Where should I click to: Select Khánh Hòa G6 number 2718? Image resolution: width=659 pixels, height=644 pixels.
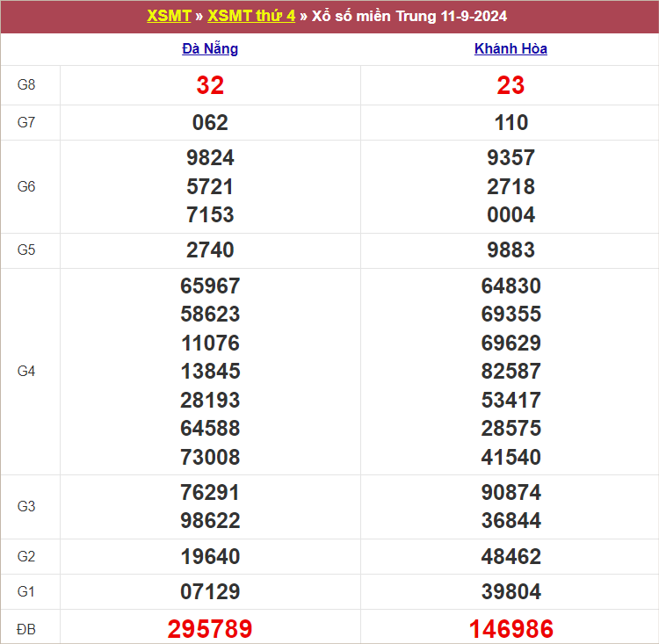[x=511, y=186]
